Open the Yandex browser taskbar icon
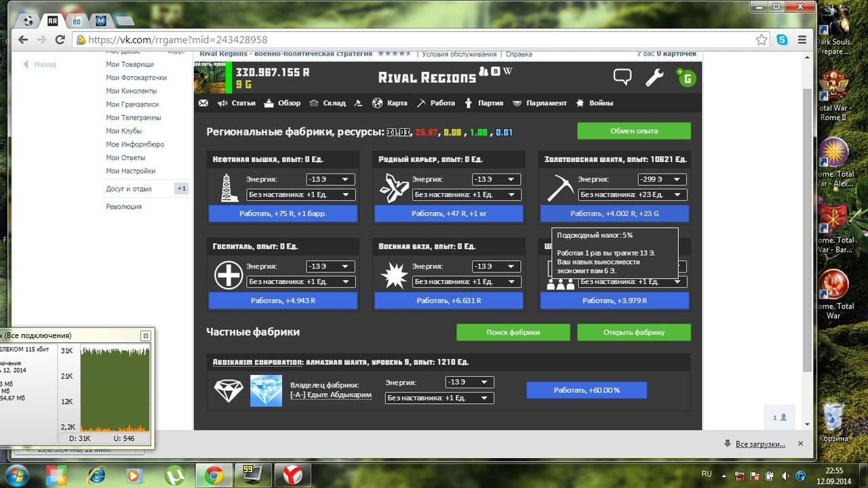 [x=292, y=476]
